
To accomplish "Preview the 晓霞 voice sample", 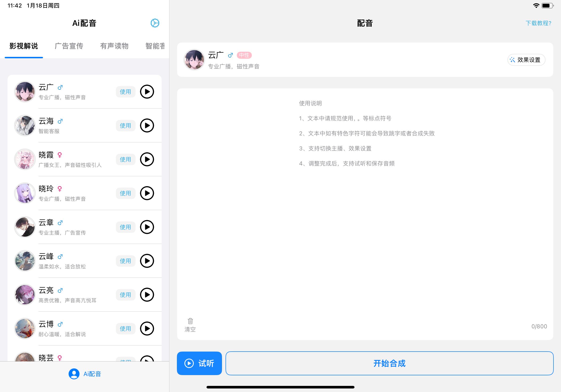I will pyautogui.click(x=147, y=159).
